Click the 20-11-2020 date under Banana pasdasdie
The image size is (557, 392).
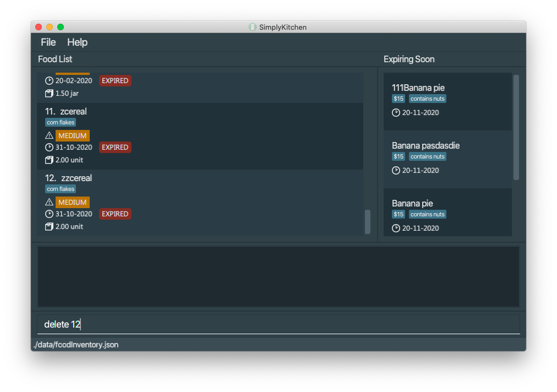point(421,171)
